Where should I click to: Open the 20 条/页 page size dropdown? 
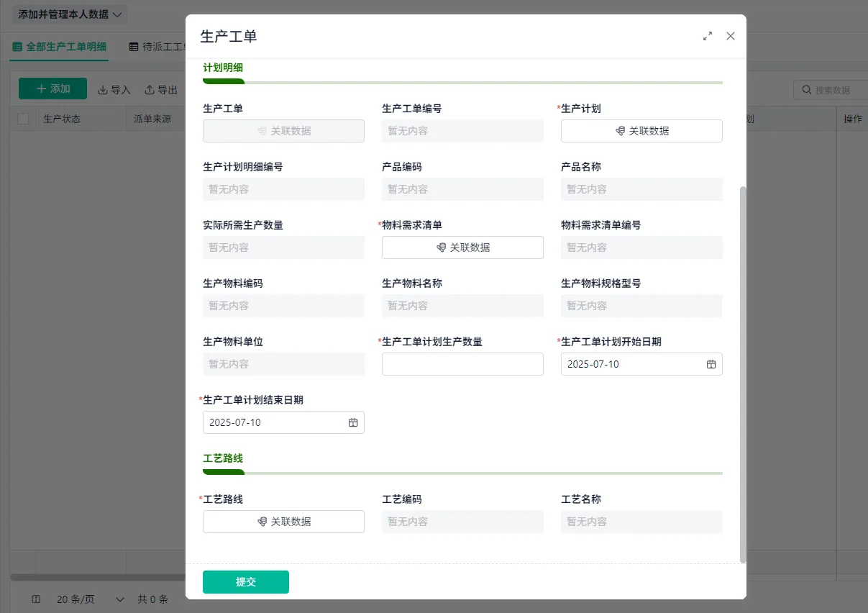click(x=91, y=599)
